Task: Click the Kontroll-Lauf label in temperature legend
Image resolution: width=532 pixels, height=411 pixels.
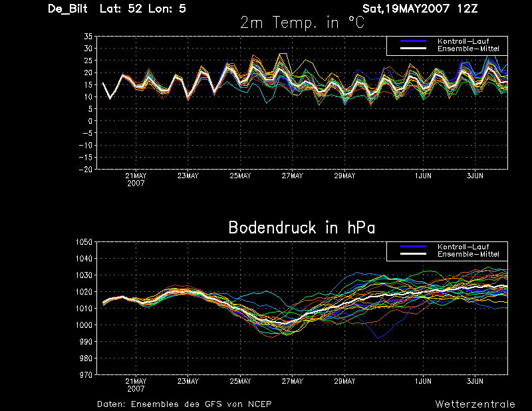Action: 463,41
